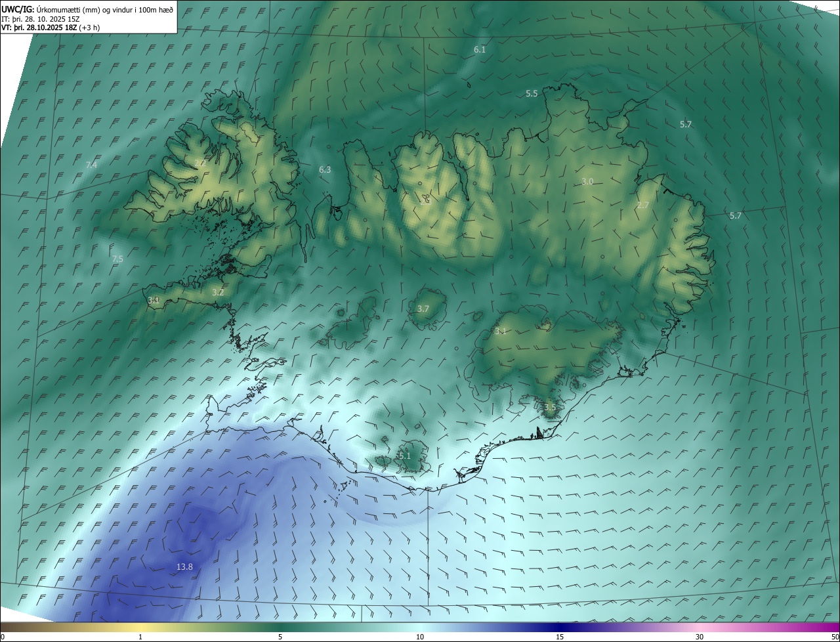Image resolution: width=840 pixels, height=642 pixels.
Task: Click the 50 tick label on the color scale
Action: coord(835,637)
